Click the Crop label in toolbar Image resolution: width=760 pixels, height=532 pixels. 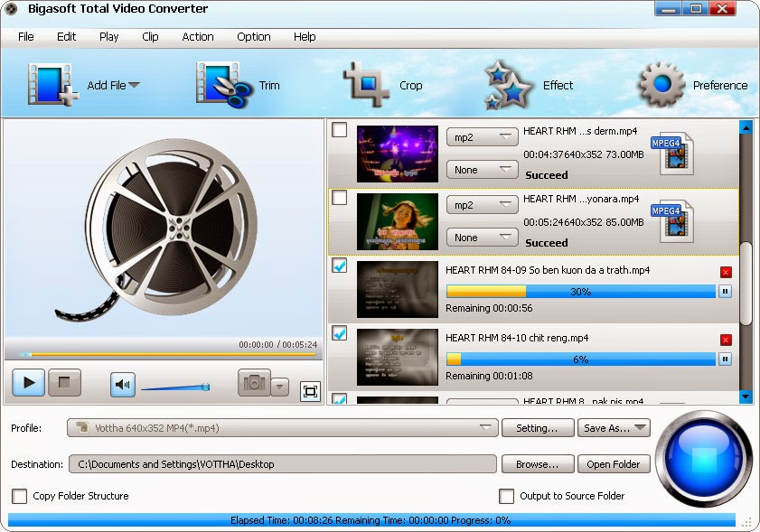tap(411, 86)
